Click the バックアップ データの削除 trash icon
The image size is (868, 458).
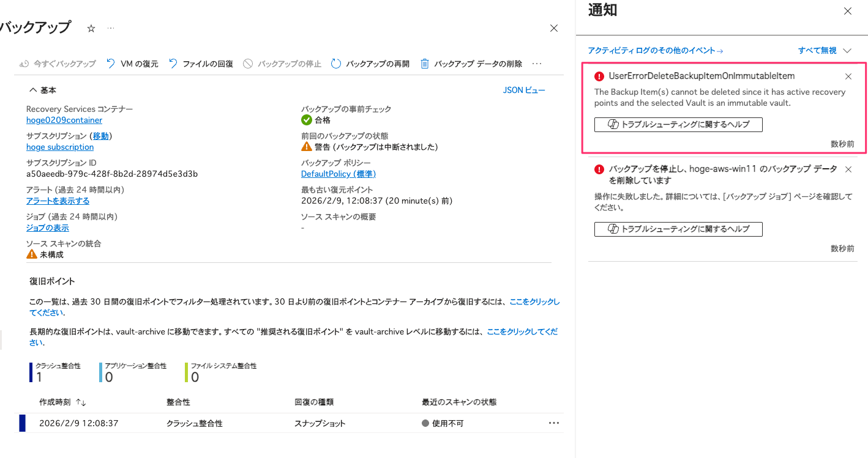pyautogui.click(x=425, y=63)
